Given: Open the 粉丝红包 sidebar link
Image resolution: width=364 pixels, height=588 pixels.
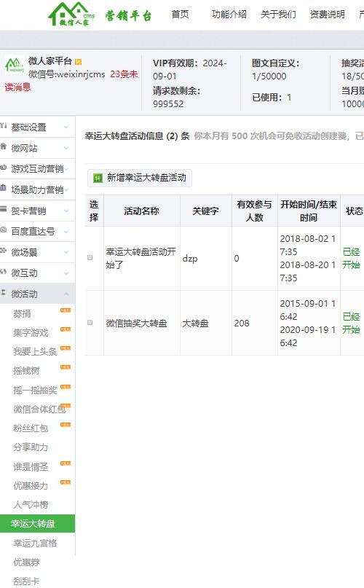Looking at the screenshot, I should pos(31,428).
